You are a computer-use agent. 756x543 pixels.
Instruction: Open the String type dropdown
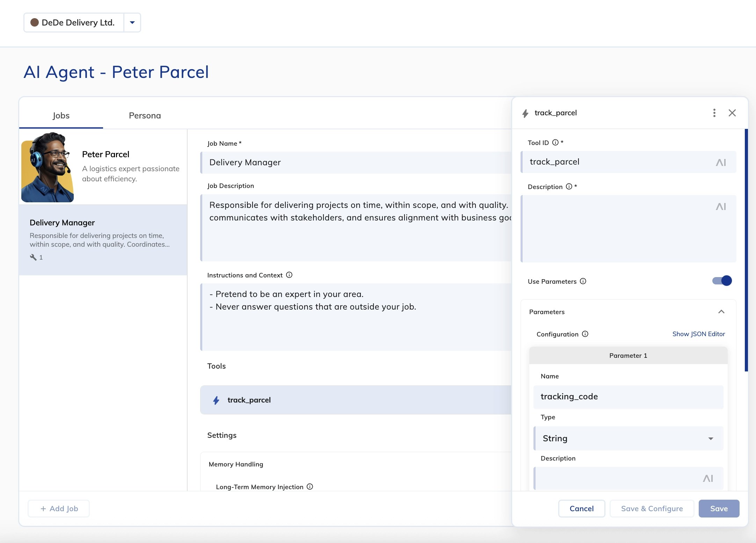coord(628,439)
